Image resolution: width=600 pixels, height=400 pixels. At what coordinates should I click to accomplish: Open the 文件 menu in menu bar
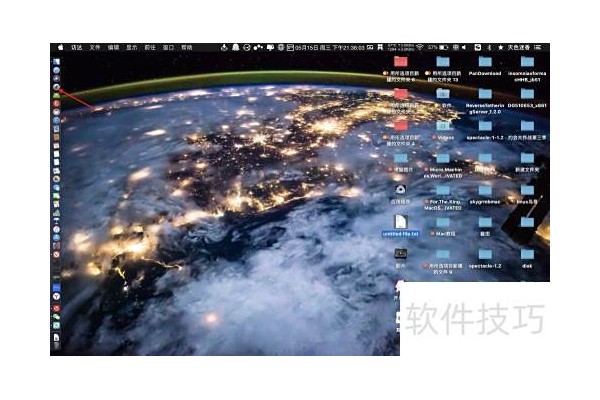(95, 47)
